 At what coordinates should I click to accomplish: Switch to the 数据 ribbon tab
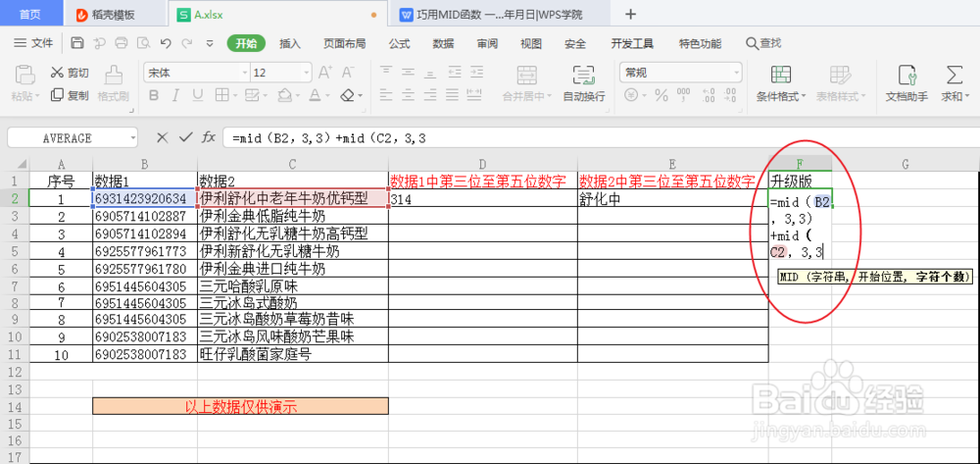[443, 44]
